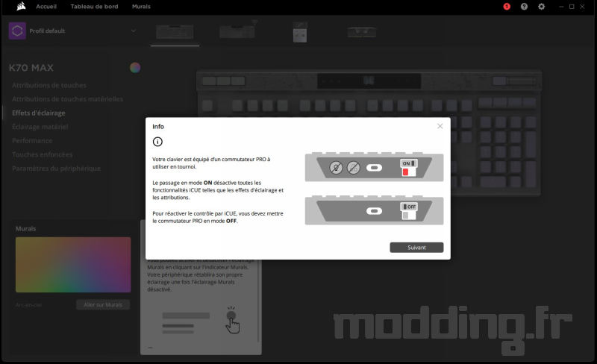
Task: Select the first keyboard device thumbnail
Action: coord(175,32)
